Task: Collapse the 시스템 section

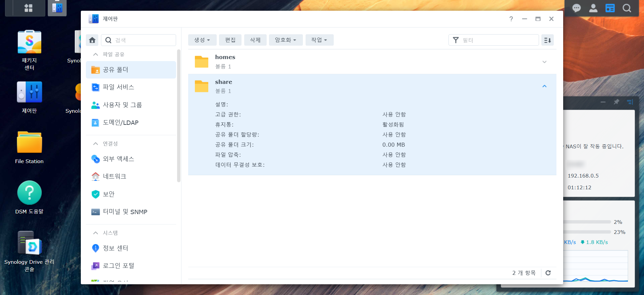Action: pos(96,233)
